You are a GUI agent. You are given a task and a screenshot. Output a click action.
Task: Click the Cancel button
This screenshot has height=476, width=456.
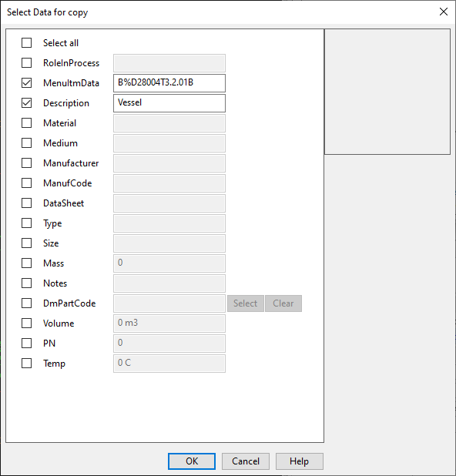[x=246, y=461]
